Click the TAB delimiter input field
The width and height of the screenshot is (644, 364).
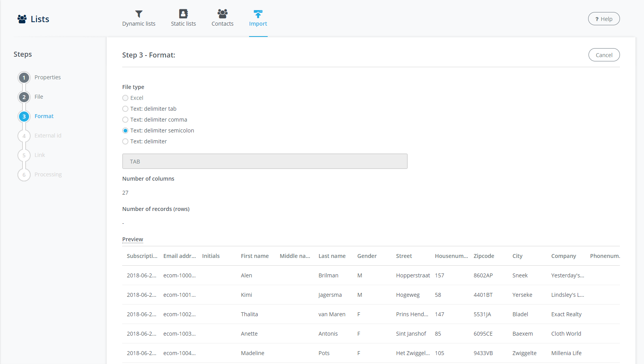tap(265, 161)
